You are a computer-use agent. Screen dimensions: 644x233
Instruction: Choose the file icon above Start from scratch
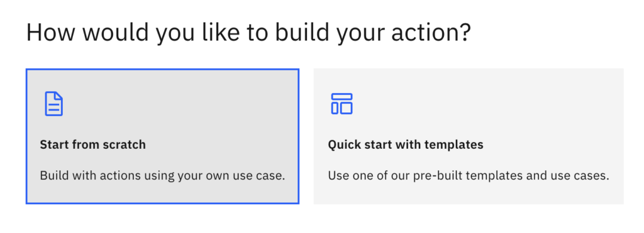54,104
